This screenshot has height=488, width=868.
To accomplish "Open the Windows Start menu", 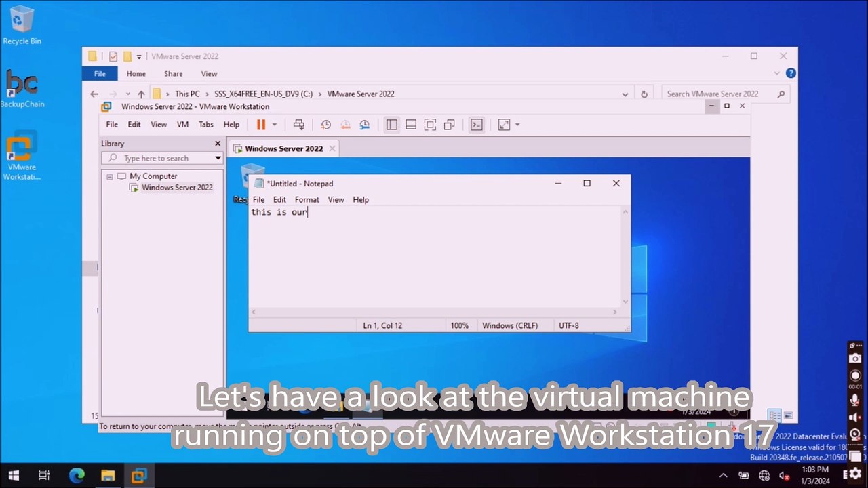I will coord(14,475).
